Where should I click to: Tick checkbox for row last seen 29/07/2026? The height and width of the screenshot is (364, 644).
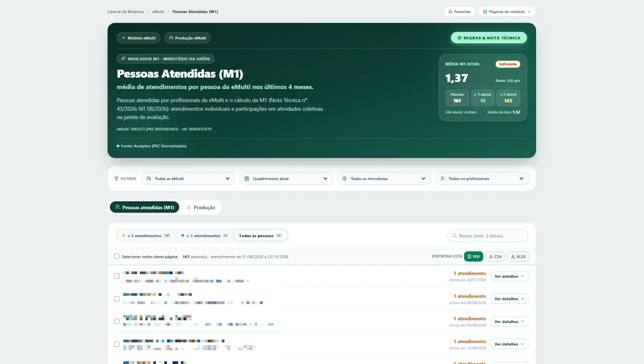coord(117,276)
